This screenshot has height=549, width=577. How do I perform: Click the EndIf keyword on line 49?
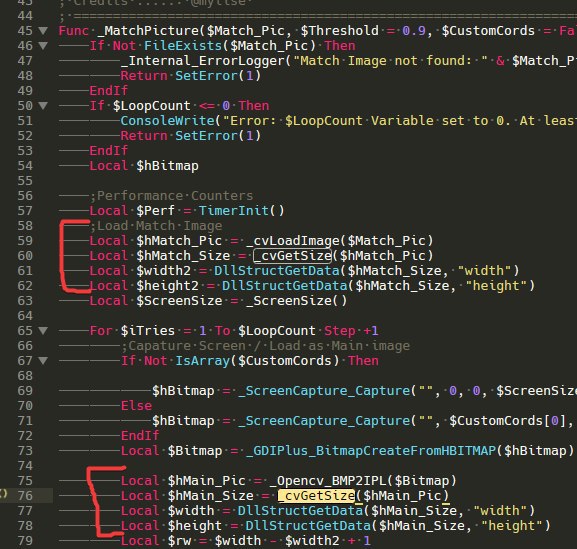coord(109,91)
